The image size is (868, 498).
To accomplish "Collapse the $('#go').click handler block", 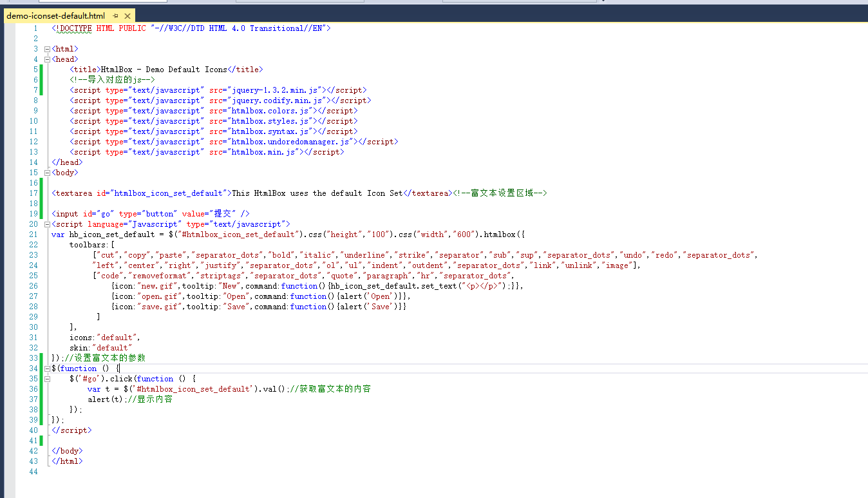I will (47, 379).
